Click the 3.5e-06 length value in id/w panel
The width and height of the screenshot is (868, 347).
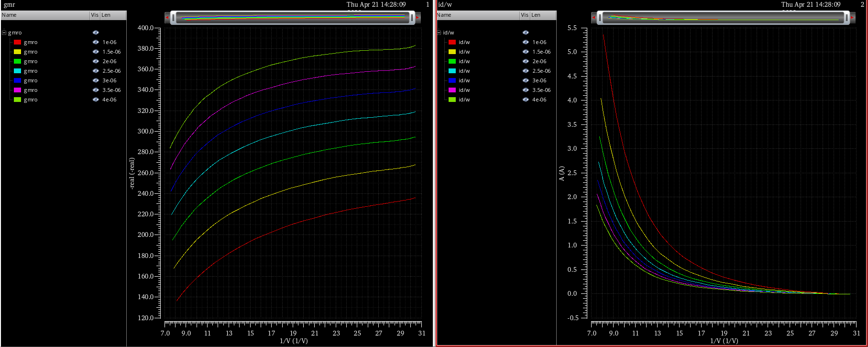click(541, 90)
